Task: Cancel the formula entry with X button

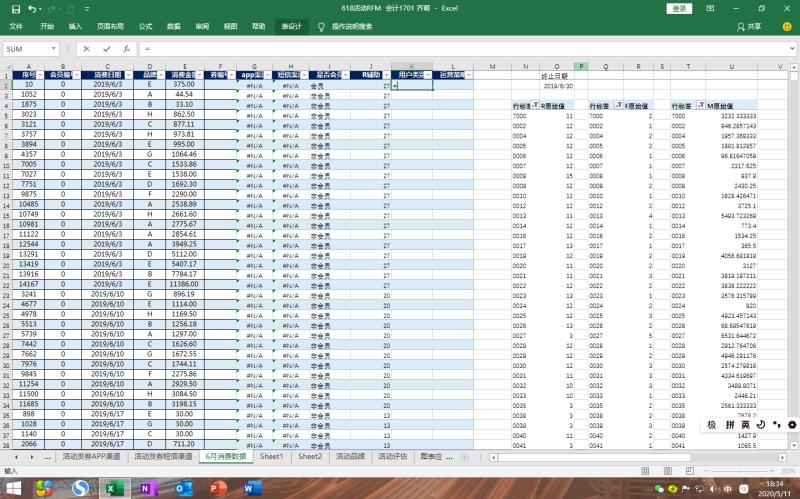Action: [88, 48]
